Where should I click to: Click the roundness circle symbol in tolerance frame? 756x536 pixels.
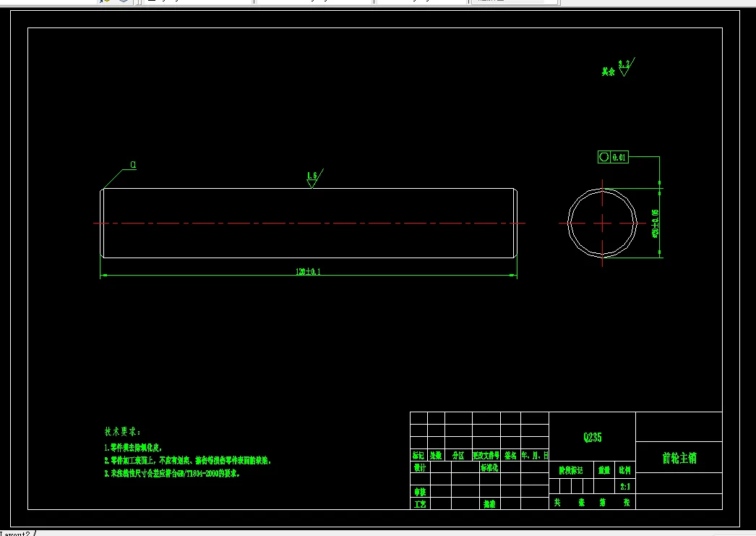click(604, 157)
